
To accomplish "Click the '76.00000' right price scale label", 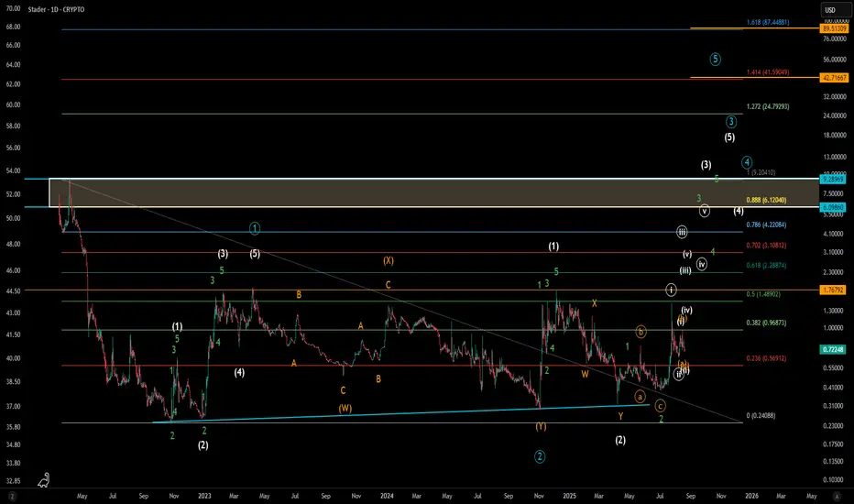I will pyautogui.click(x=835, y=38).
